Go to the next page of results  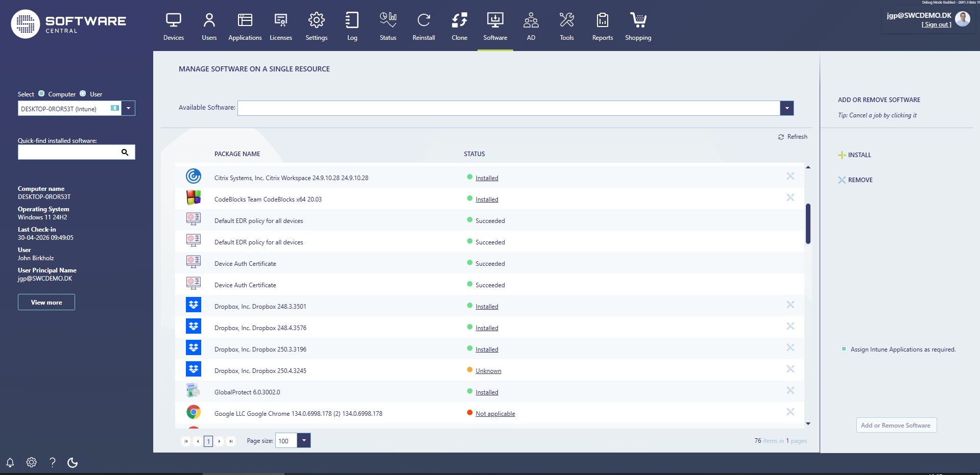tap(219, 441)
